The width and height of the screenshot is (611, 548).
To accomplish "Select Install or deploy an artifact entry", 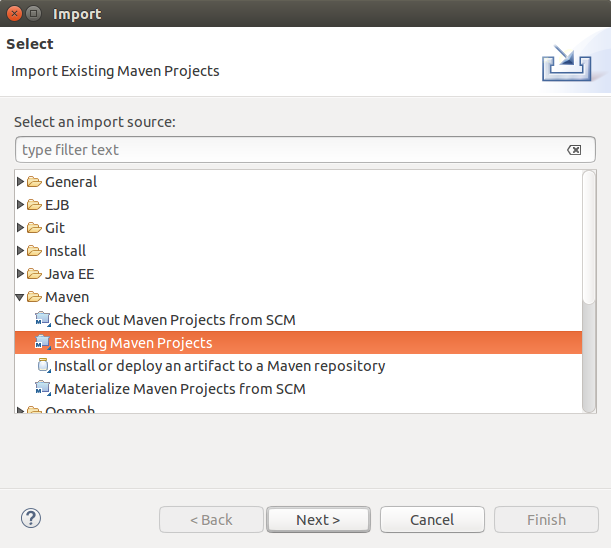I will pyautogui.click(x=219, y=366).
